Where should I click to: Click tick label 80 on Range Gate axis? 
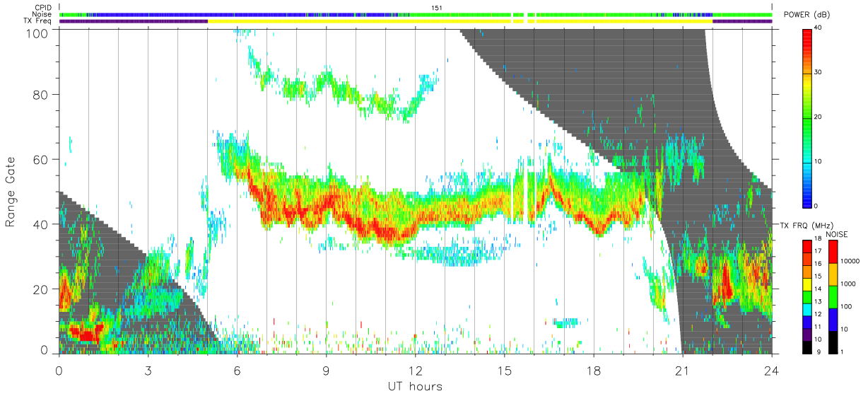click(41, 94)
